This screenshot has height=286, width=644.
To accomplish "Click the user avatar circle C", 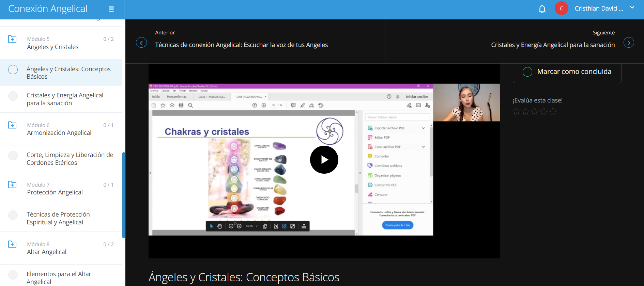I will pos(561,9).
